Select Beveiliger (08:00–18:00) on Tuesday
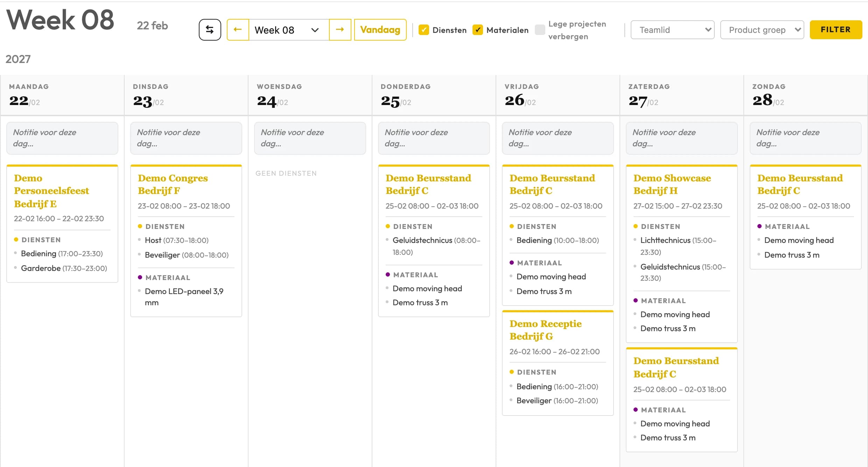Image resolution: width=868 pixels, height=467 pixels. (x=187, y=255)
